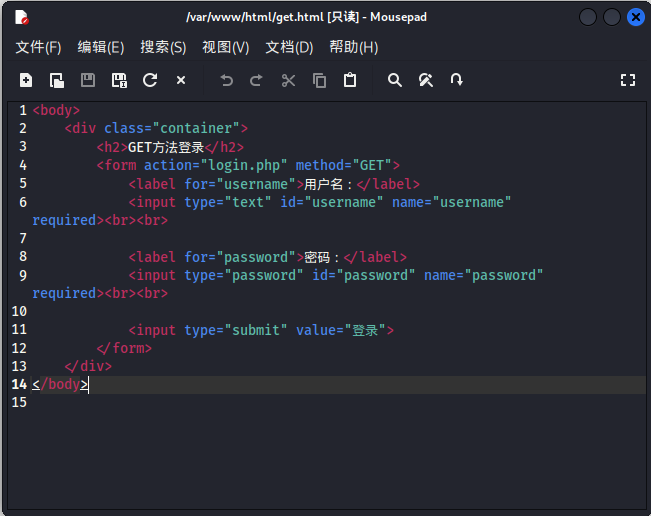651x516 pixels.
Task: Click "container" class value on line 2
Action: (196, 128)
